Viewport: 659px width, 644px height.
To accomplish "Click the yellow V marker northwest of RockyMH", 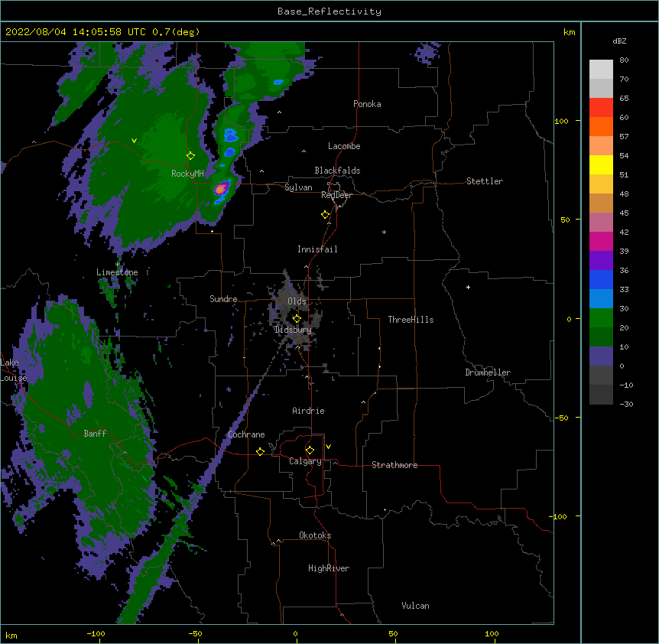I will tap(134, 141).
